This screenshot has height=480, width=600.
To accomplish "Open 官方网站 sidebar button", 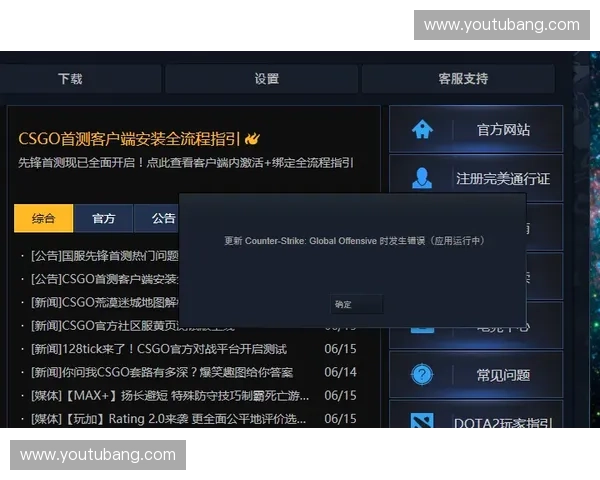I will [x=476, y=129].
